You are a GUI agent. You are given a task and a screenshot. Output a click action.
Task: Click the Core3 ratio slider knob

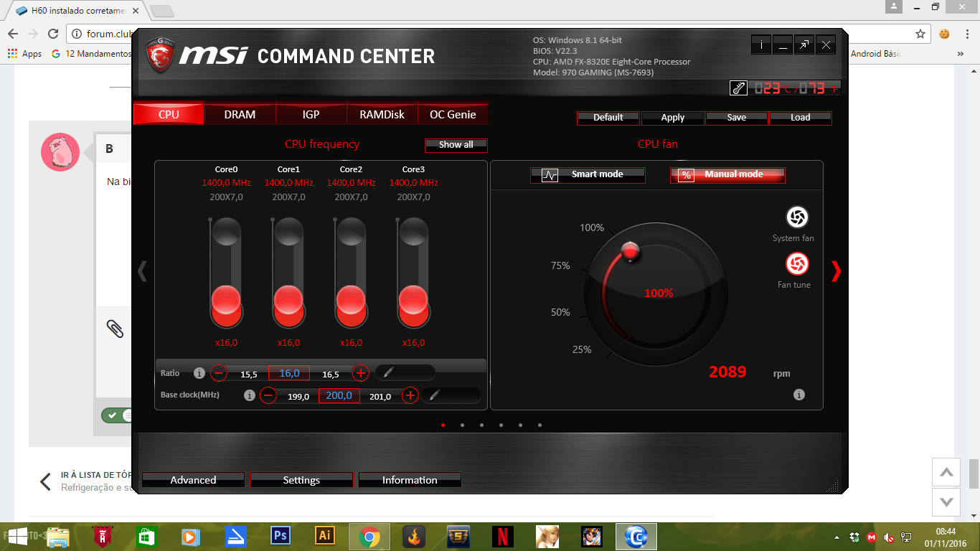point(413,301)
